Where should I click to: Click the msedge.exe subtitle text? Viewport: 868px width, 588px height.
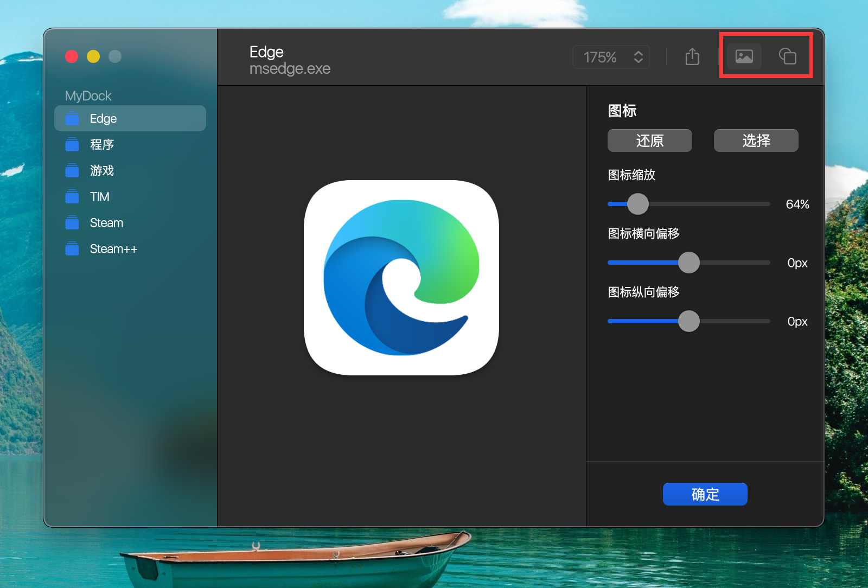click(x=290, y=69)
